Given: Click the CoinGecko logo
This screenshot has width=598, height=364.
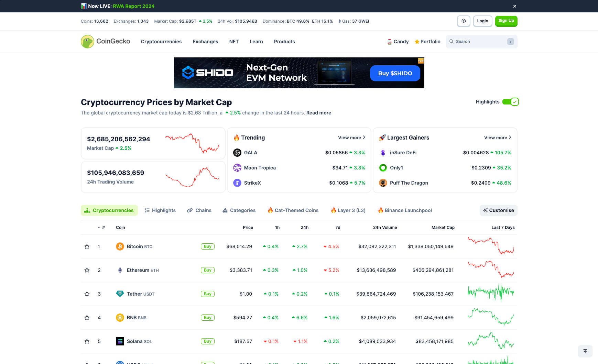Looking at the screenshot, I should (x=106, y=42).
